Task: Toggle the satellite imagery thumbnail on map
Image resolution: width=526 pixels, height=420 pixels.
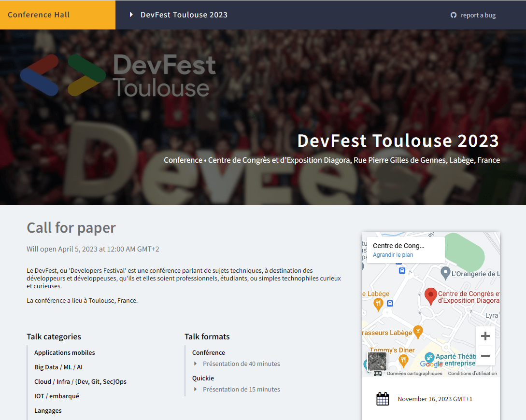Action: 377,361
